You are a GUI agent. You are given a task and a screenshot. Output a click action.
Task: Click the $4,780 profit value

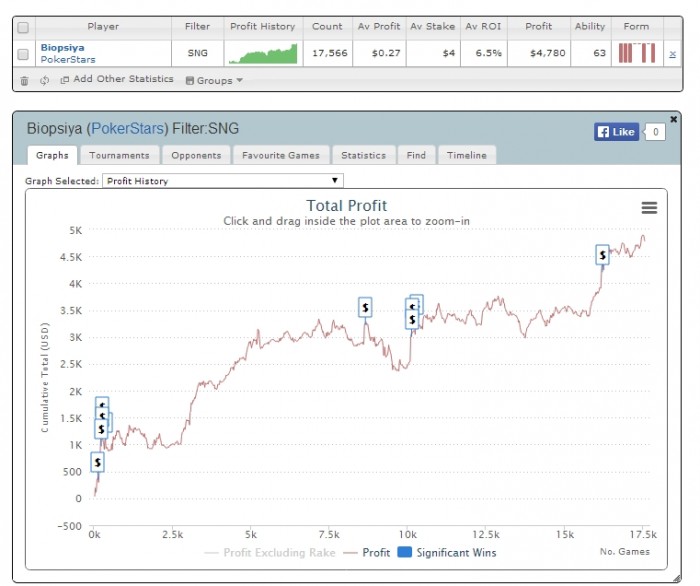(x=547, y=53)
